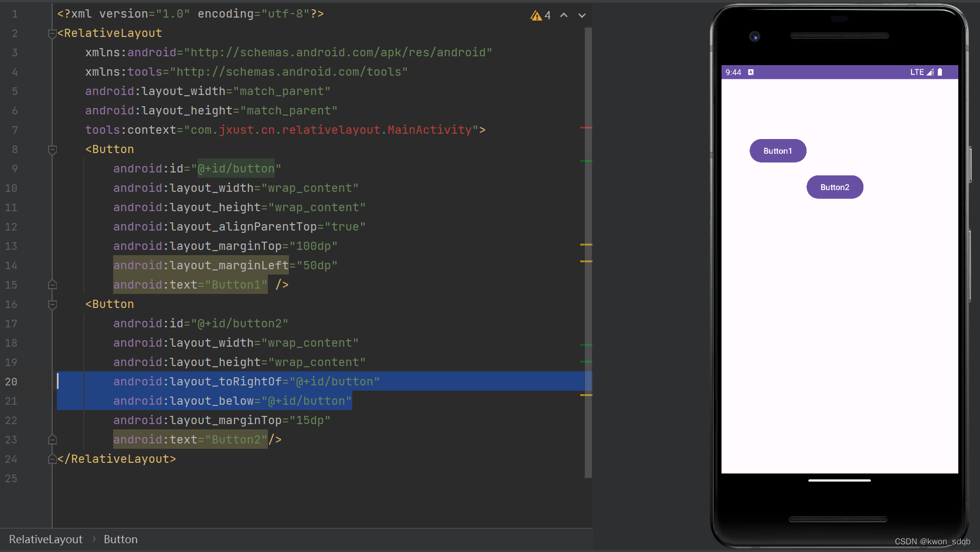Click the editor vertical scrollbar thumb

pyautogui.click(x=588, y=252)
